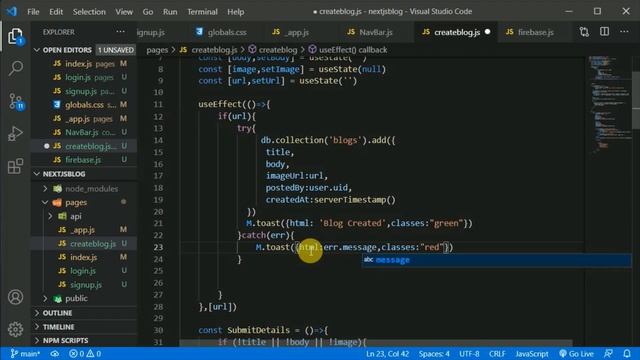Open errors and warnings problems indicator
640x360 pixels.
[85, 353]
